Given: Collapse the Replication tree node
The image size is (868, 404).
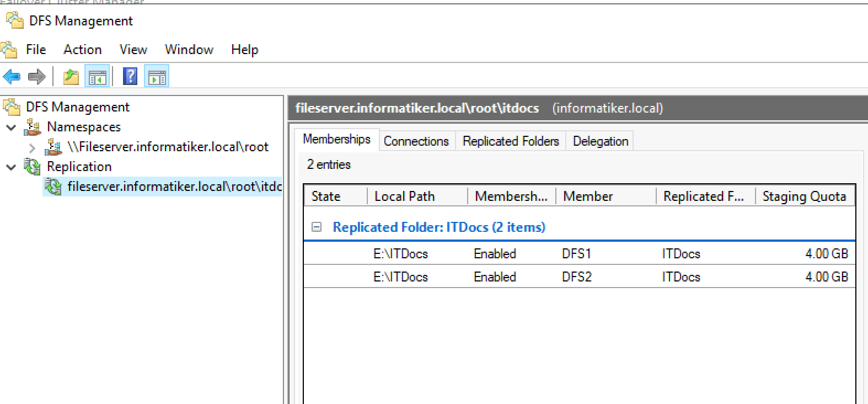Looking at the screenshot, I should pos(11,167).
